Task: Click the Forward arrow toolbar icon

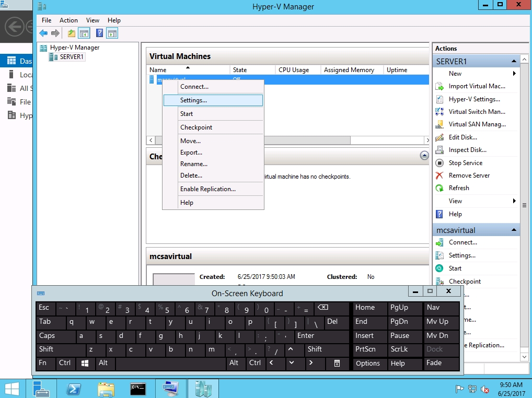Action: tap(55, 33)
